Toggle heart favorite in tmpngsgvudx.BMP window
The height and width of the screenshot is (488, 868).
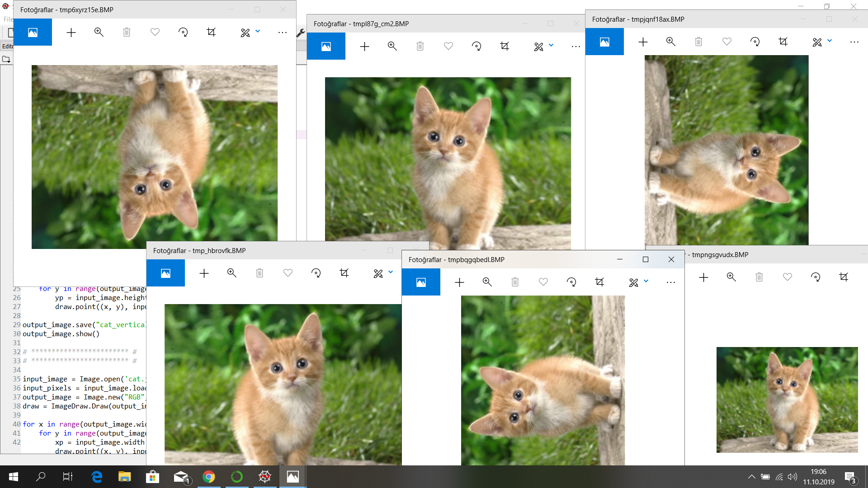tap(788, 277)
